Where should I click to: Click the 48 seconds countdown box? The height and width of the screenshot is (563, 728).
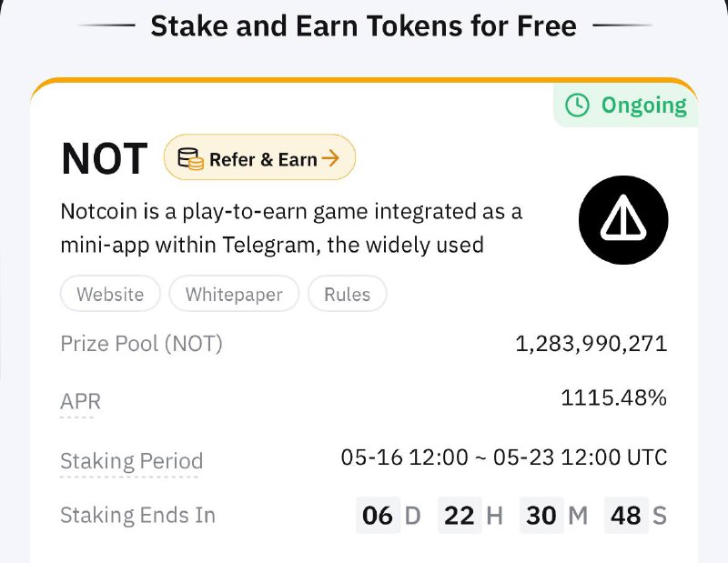(626, 515)
